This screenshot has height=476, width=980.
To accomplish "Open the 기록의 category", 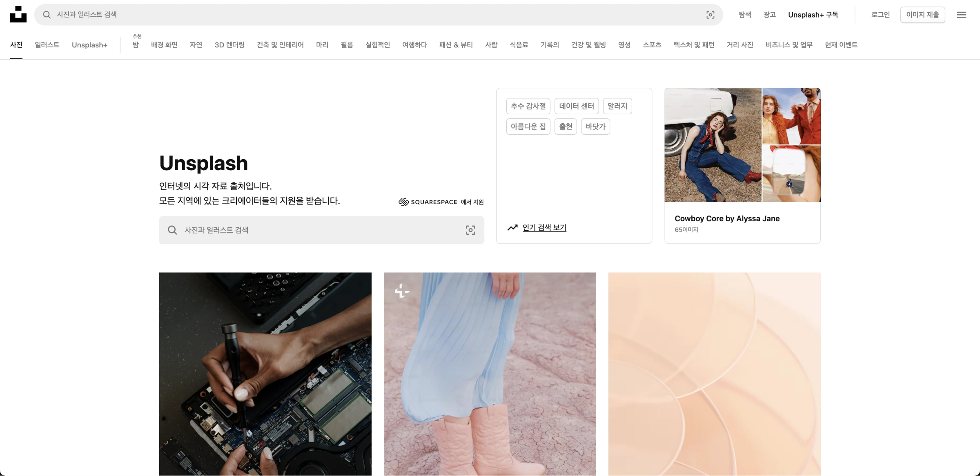I will 550,45.
